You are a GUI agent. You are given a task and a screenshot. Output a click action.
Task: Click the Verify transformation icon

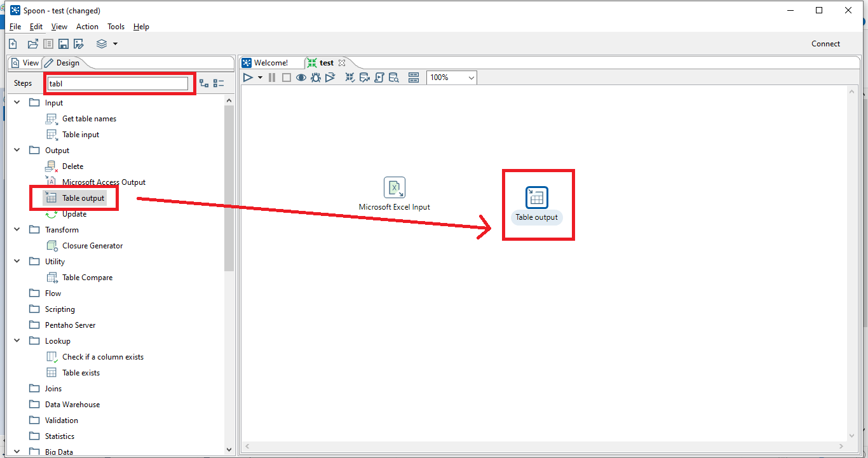coord(350,77)
